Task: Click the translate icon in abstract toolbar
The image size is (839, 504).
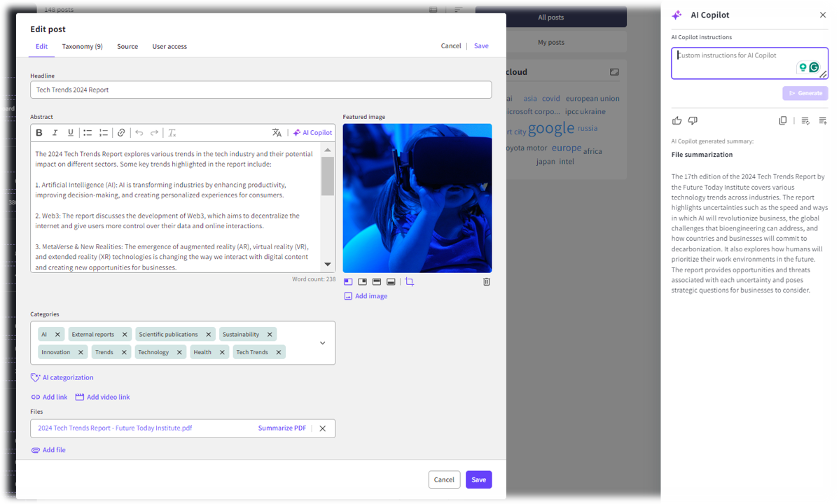Action: click(x=277, y=133)
